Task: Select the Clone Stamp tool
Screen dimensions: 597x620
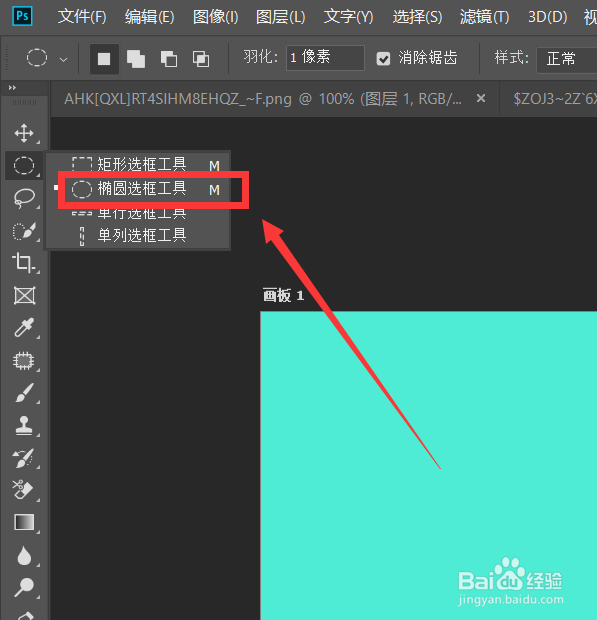Action: (24, 425)
